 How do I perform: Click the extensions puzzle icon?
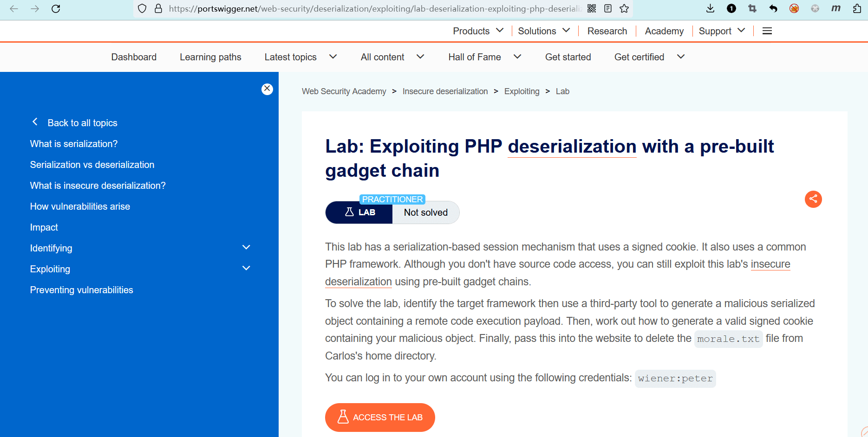[x=857, y=9]
